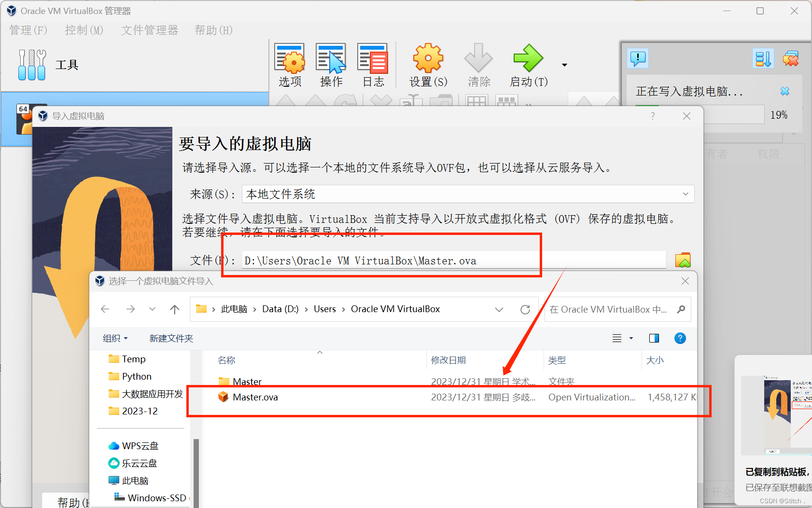Click the search magnifier icon
812x508 pixels.
(x=681, y=309)
